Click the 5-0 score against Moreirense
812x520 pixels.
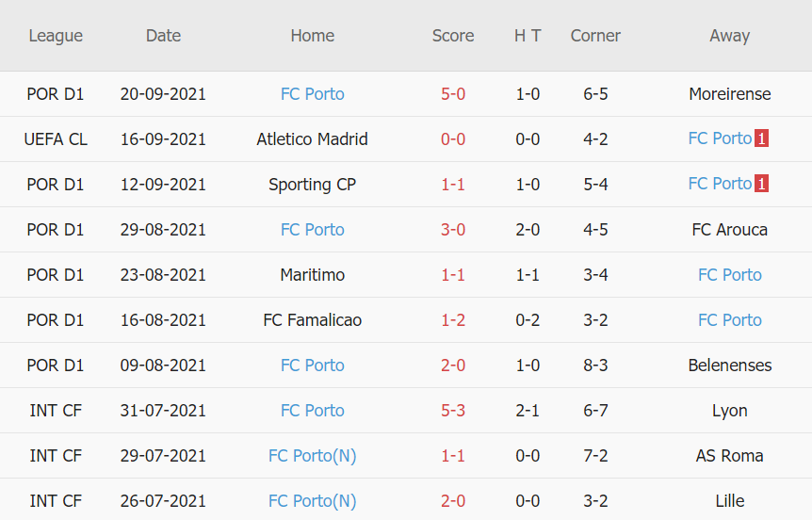point(453,94)
